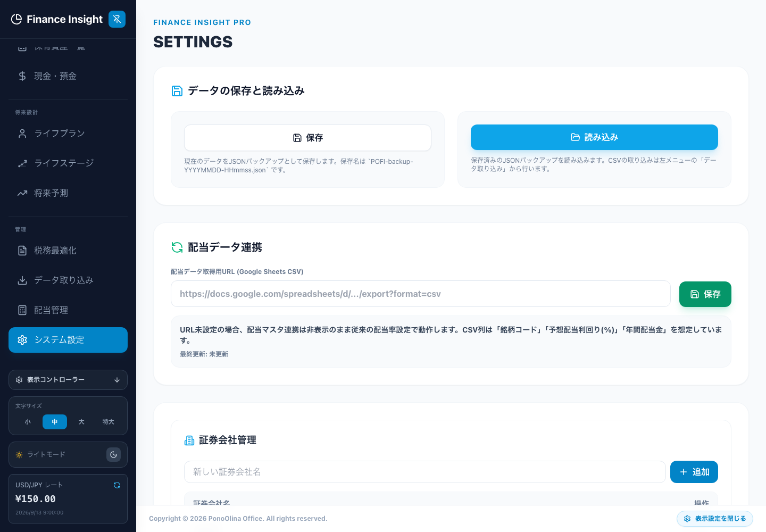Set font size to 中
766x532 pixels.
(55, 422)
